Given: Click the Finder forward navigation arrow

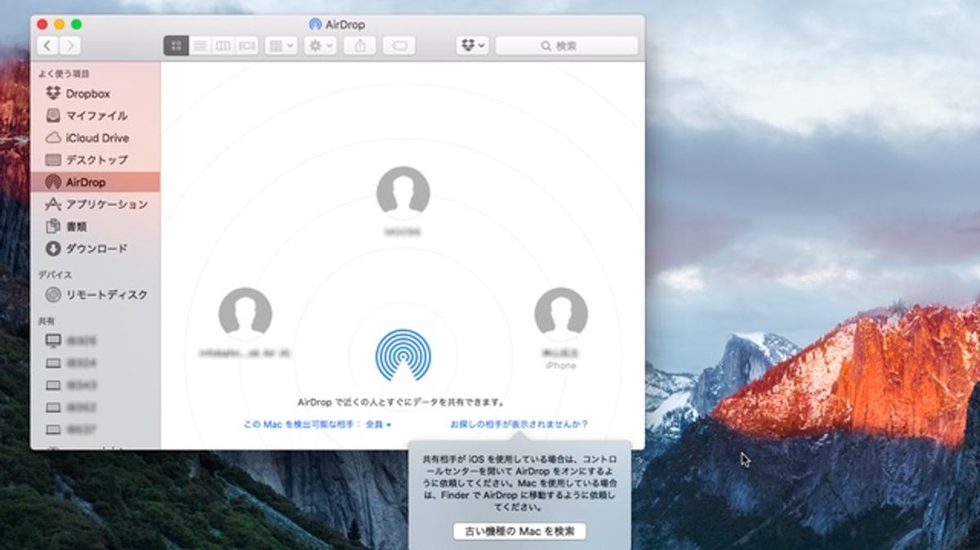Looking at the screenshot, I should coord(70,46).
